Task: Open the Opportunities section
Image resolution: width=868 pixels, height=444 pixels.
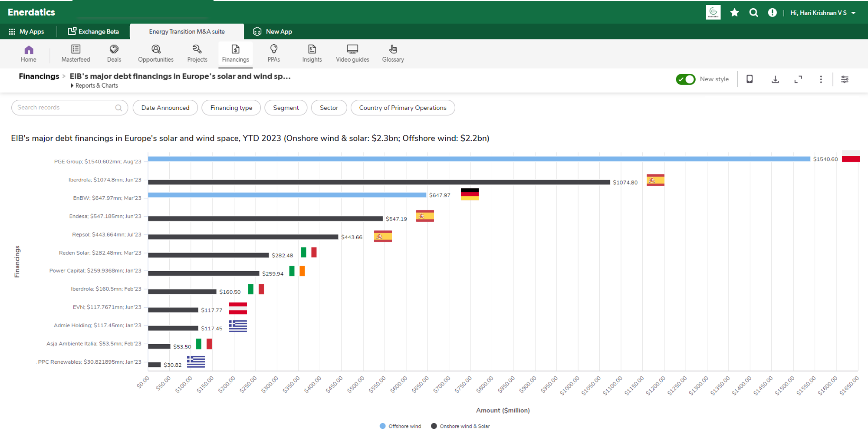Action: (155, 53)
